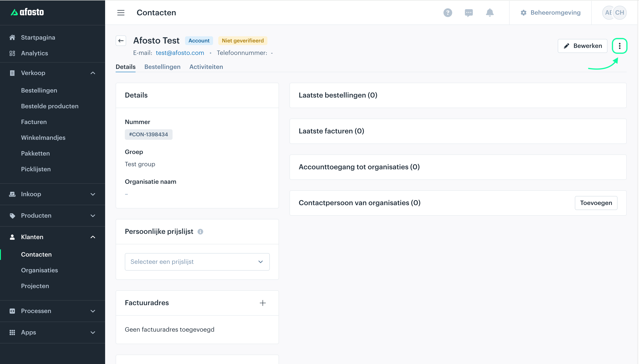Toggle the hamburger menu icon
This screenshot has width=639, height=364.
pyautogui.click(x=121, y=12)
